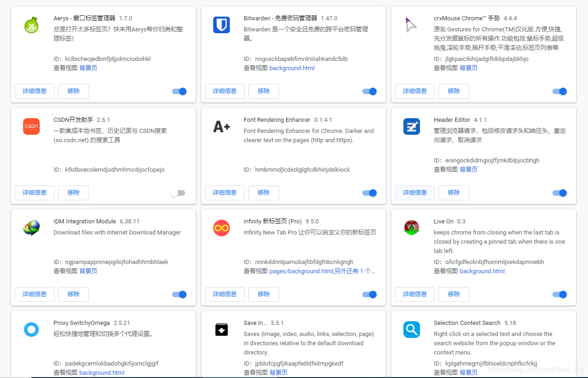Open IDM Integration Module 详细信息
This screenshot has width=588, height=378.
[35, 294]
